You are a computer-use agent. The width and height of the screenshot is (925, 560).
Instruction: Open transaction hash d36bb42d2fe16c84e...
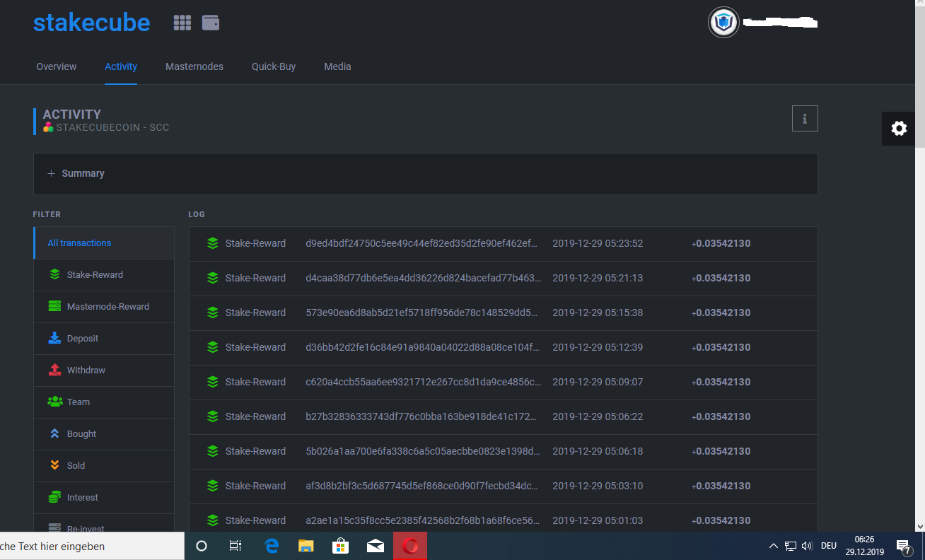click(x=423, y=347)
